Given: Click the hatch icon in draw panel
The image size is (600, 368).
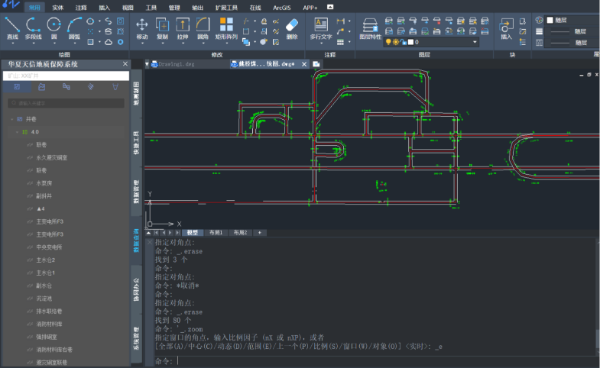Looking at the screenshot, I should click(x=90, y=42).
